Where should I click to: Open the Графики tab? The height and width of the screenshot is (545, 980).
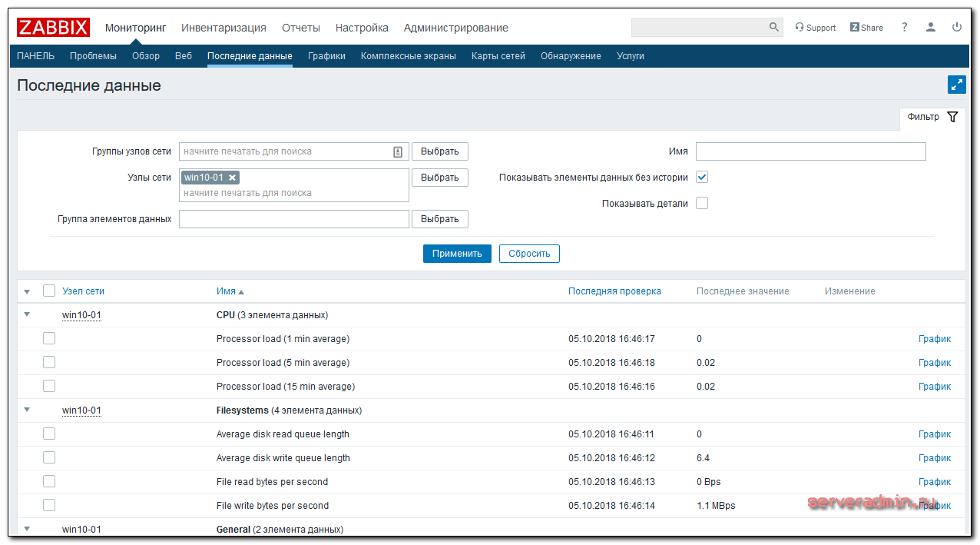coord(326,56)
